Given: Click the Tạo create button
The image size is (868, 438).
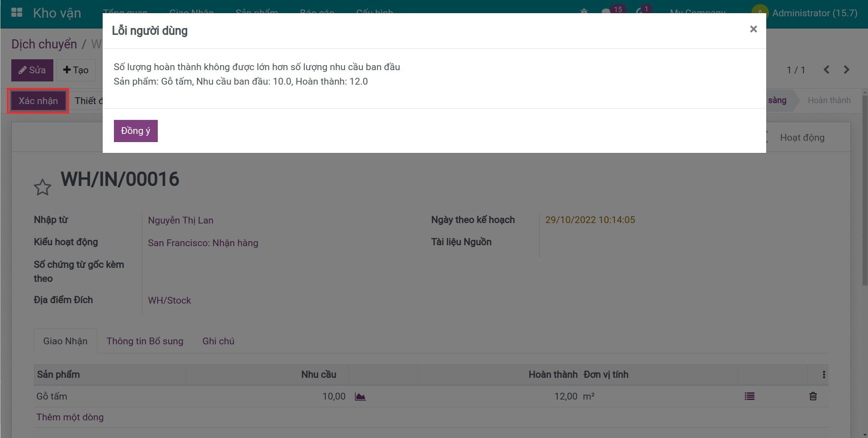Looking at the screenshot, I should pyautogui.click(x=76, y=70).
